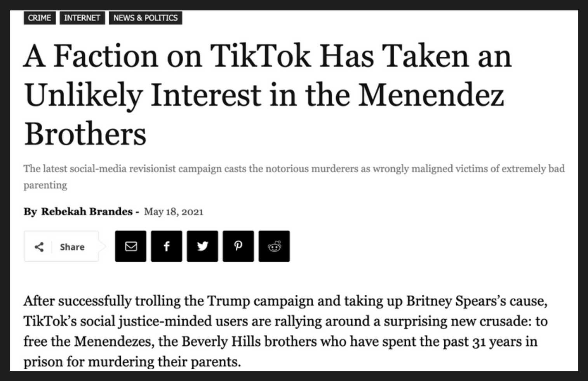This screenshot has width=588, height=381.
Task: Share article via email envelope icon
Action: [x=130, y=246]
